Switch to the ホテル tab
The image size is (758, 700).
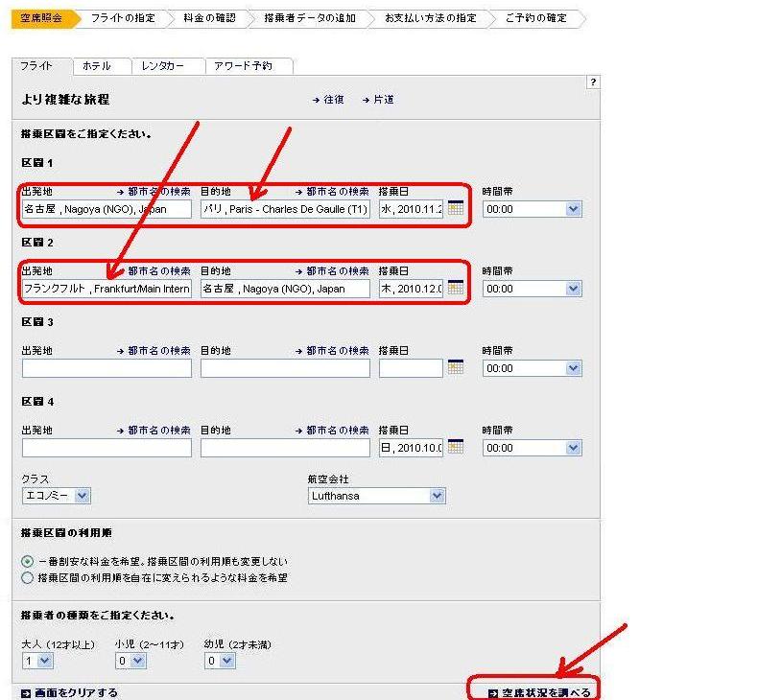96,66
